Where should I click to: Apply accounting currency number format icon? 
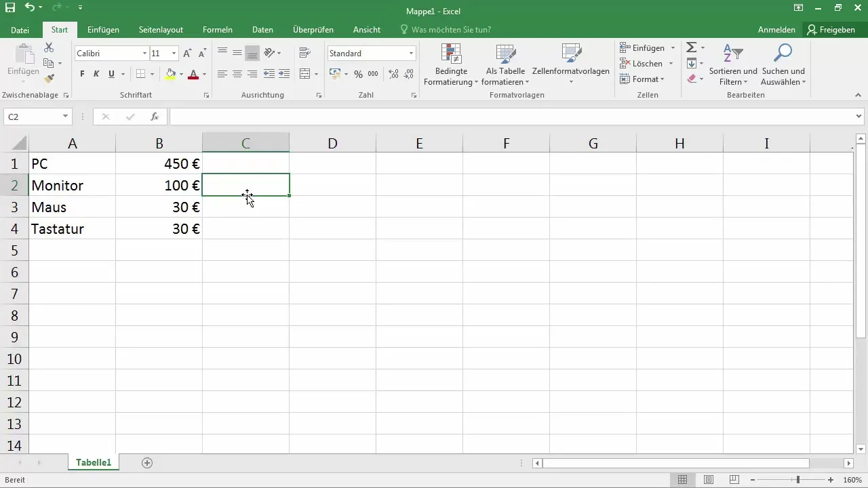tap(335, 74)
